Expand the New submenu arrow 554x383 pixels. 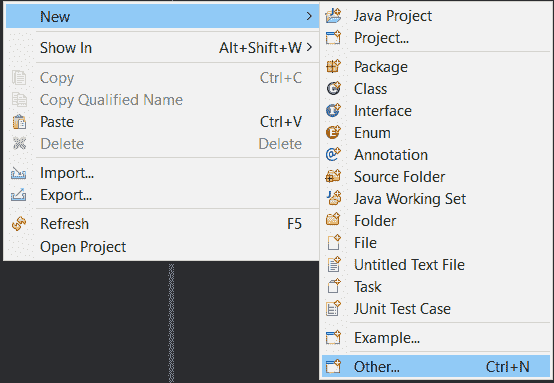click(309, 16)
